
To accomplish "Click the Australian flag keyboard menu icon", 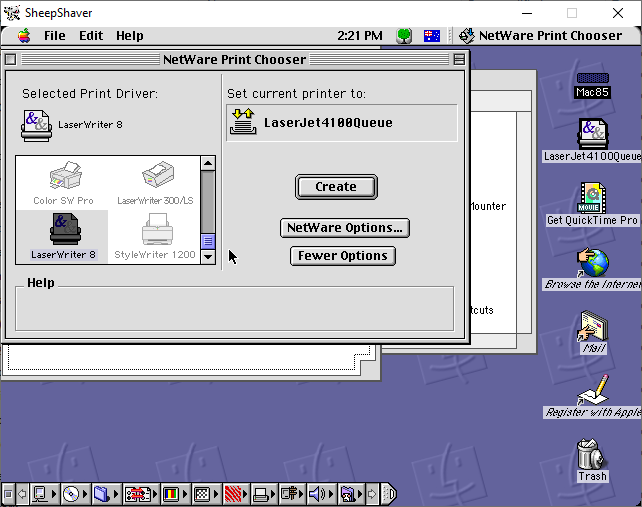I will (432, 36).
